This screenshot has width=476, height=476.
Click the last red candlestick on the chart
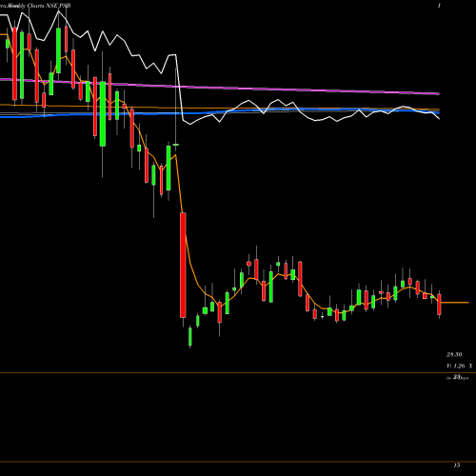439,304
